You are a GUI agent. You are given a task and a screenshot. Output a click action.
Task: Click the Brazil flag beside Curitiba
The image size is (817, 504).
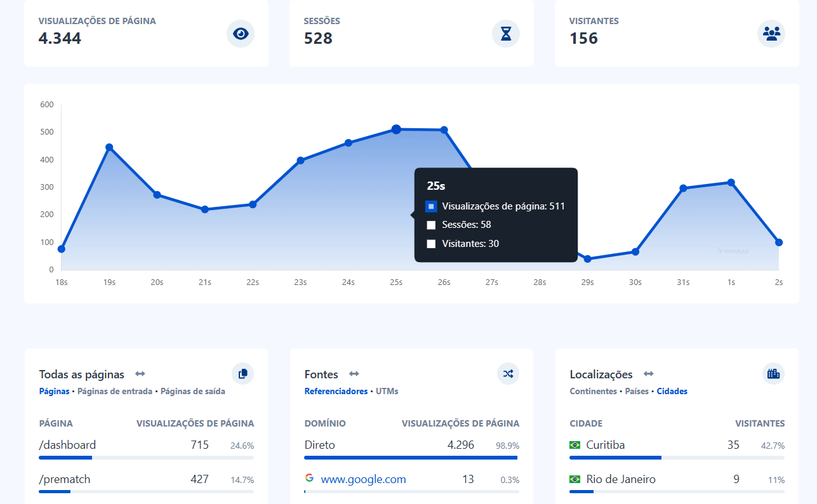pyautogui.click(x=575, y=446)
